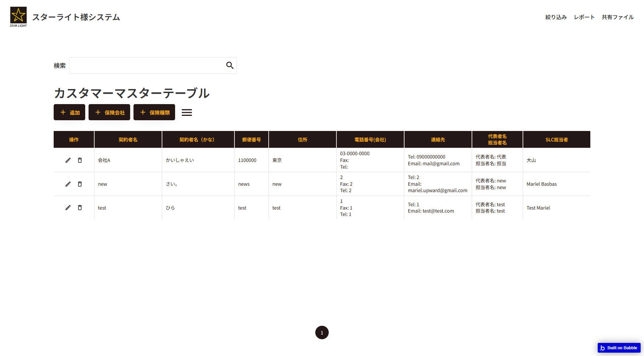Click the Built on Bubble badge
The width and height of the screenshot is (644, 356).
(x=619, y=348)
